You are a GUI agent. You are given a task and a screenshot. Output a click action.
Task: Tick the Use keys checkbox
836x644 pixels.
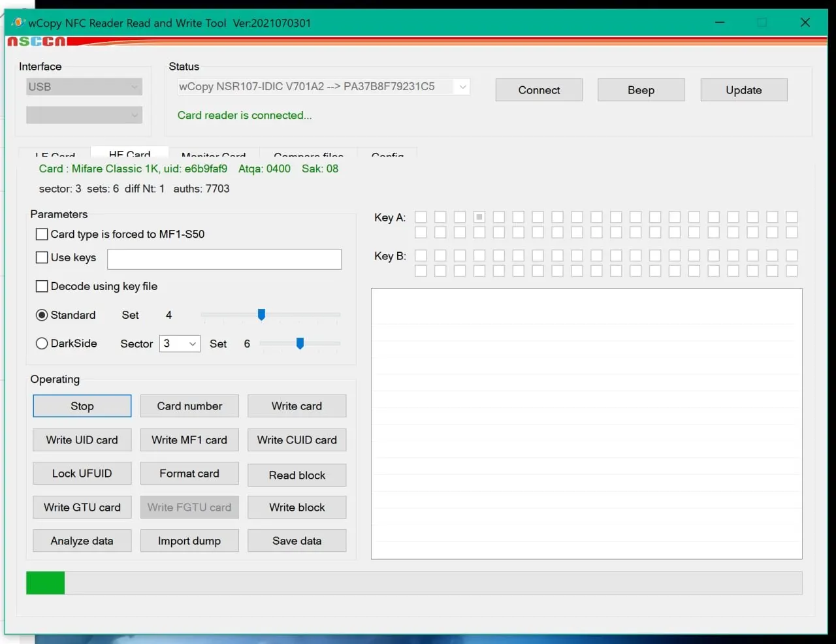click(x=42, y=257)
